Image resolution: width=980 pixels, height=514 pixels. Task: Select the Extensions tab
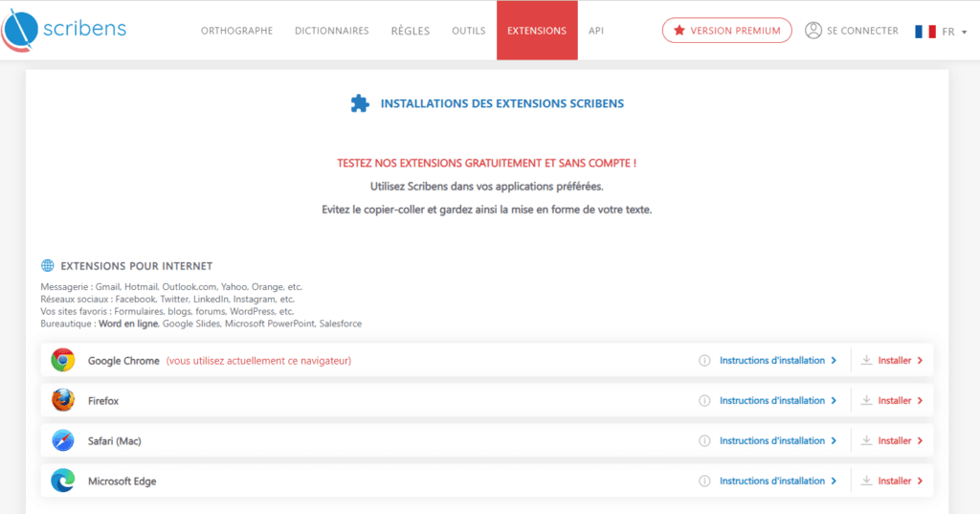537,30
